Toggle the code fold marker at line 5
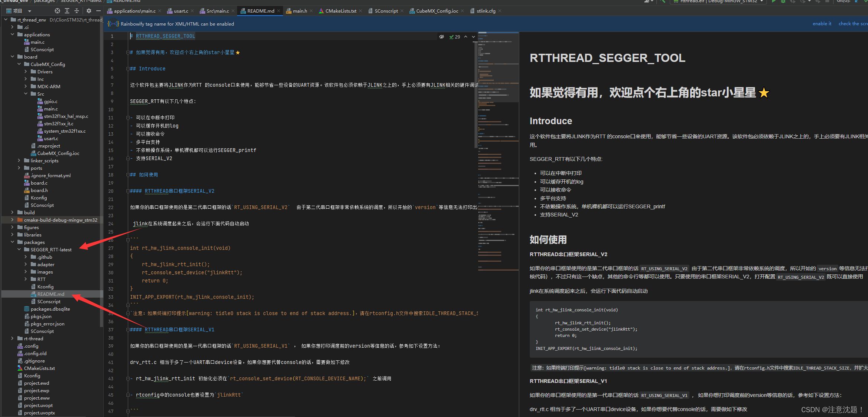 128,69
